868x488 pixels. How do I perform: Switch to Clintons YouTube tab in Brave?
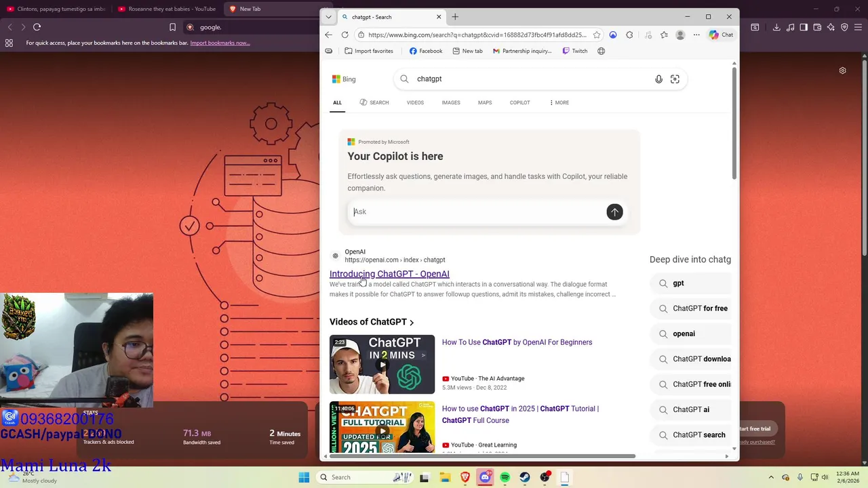pyautogui.click(x=57, y=9)
